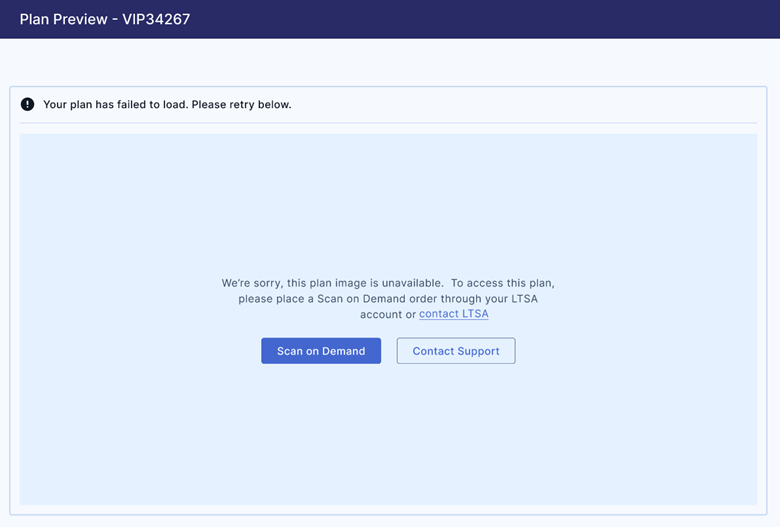Click the empty area below the Scan on Demand button
The image size is (780, 527).
320,430
